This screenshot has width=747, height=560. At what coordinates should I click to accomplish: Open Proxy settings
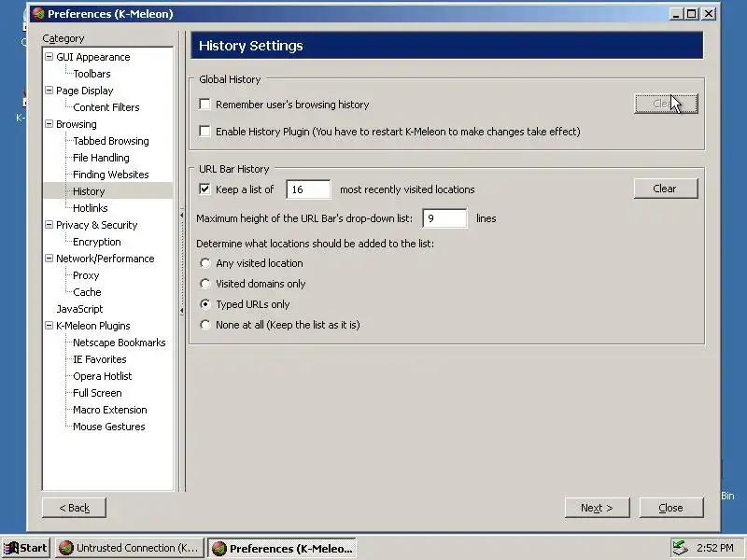pos(86,275)
